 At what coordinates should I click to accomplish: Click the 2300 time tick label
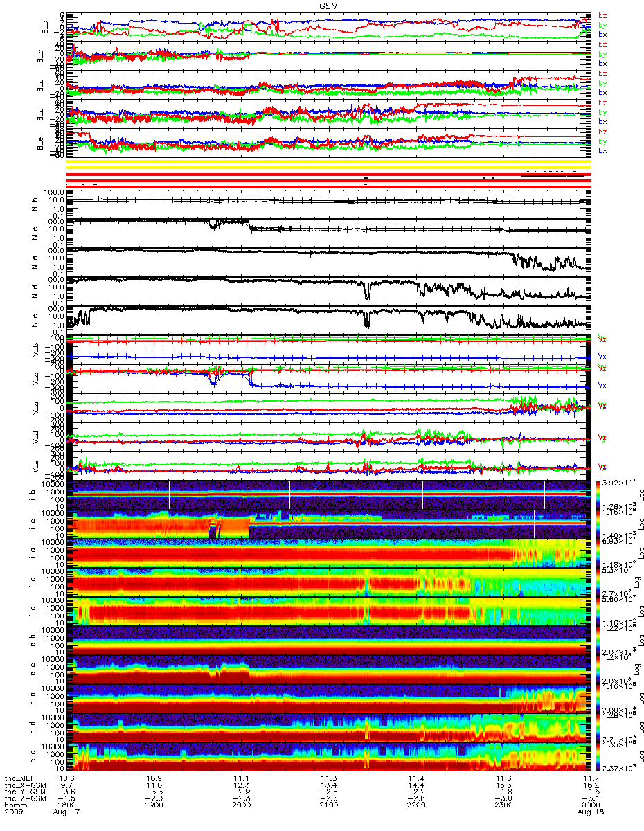point(503,805)
